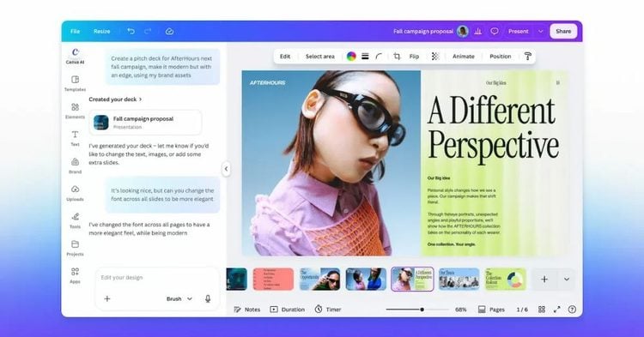Click Animate in the toolbar

click(x=464, y=57)
